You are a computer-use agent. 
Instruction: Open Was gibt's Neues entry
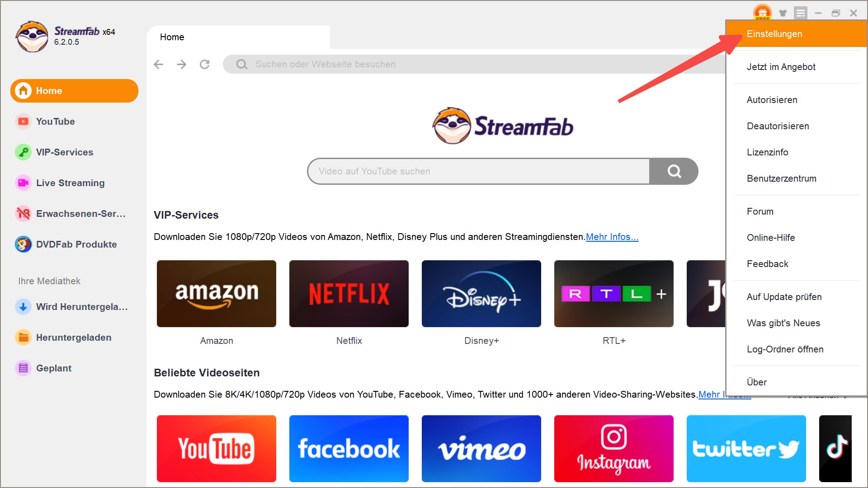coord(797,323)
